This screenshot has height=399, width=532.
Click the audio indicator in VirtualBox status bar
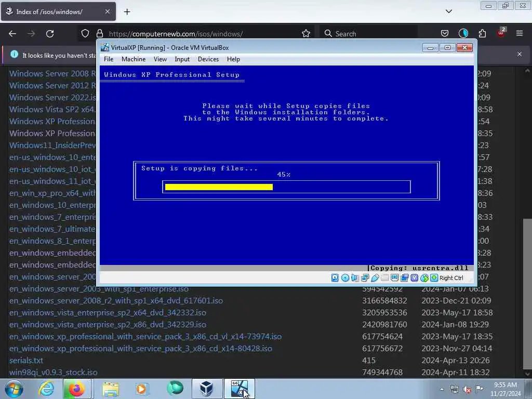tap(355, 278)
